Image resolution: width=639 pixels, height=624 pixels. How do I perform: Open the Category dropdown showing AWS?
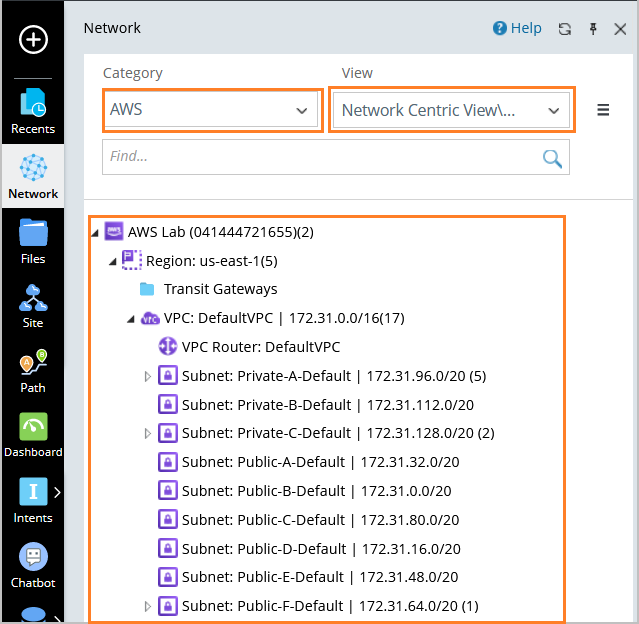[x=212, y=110]
